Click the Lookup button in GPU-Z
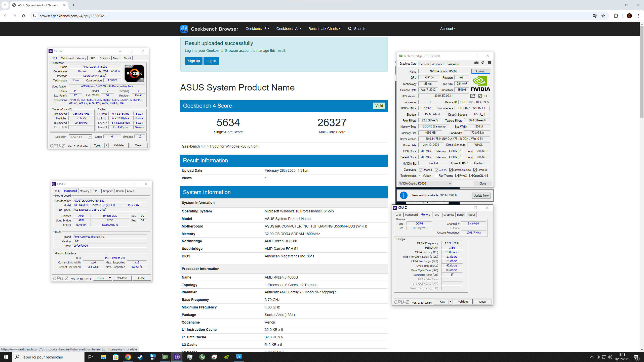Image resolution: width=644 pixels, height=362 pixels. [x=480, y=71]
